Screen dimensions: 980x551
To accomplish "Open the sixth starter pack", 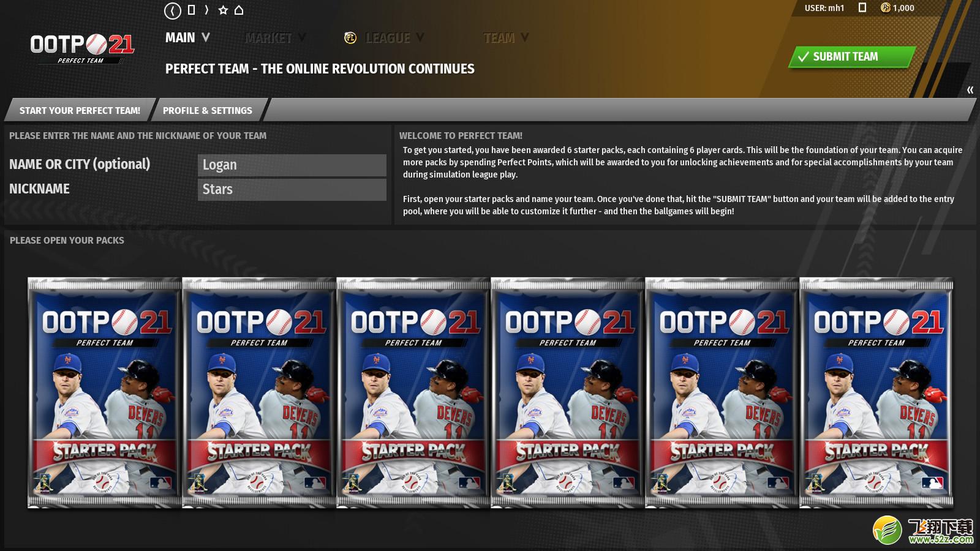I will pyautogui.click(x=876, y=392).
